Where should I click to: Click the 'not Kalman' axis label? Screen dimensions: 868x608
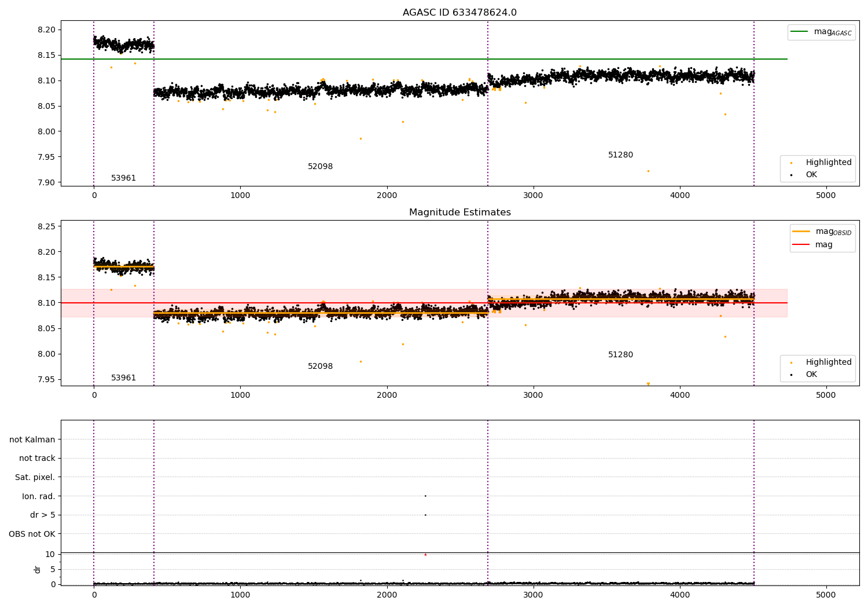pos(32,439)
